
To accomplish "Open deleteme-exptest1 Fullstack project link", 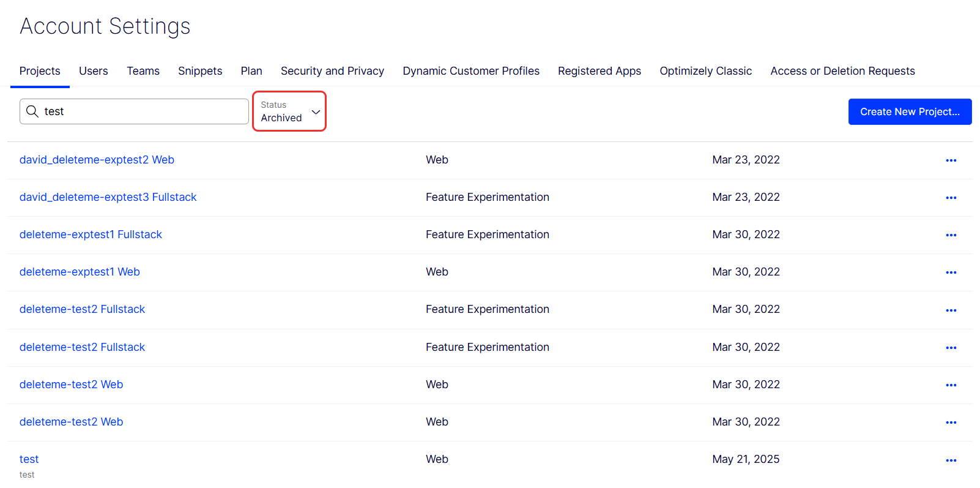I will click(91, 235).
